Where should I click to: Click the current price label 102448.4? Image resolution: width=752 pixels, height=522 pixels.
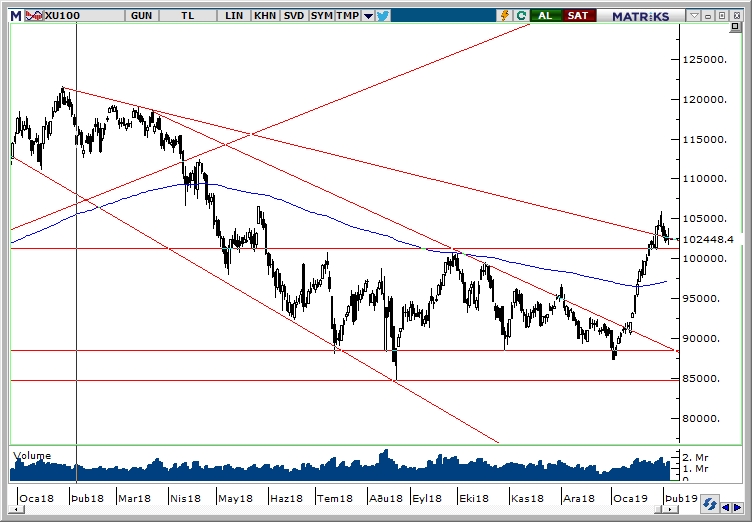pos(708,239)
